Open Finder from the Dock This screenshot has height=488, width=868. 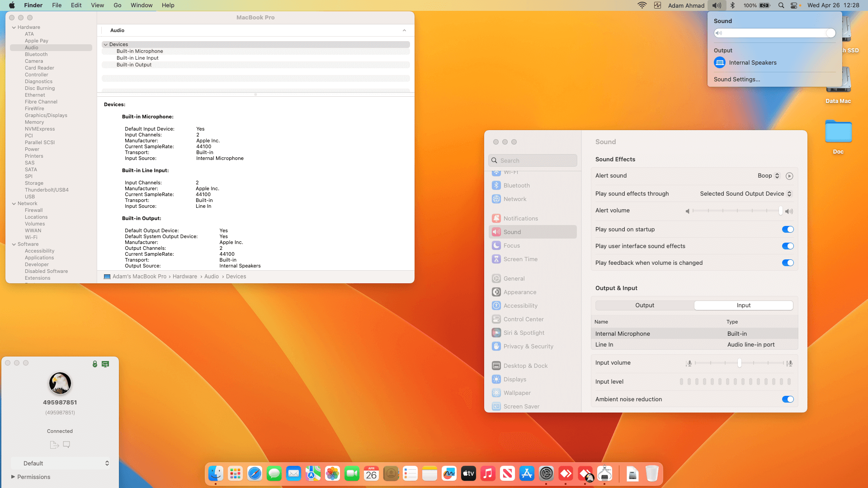click(216, 474)
